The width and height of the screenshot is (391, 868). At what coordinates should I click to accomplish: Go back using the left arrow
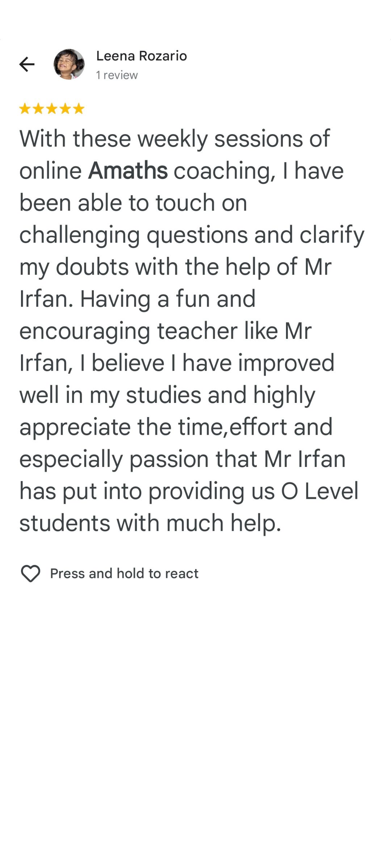click(27, 64)
